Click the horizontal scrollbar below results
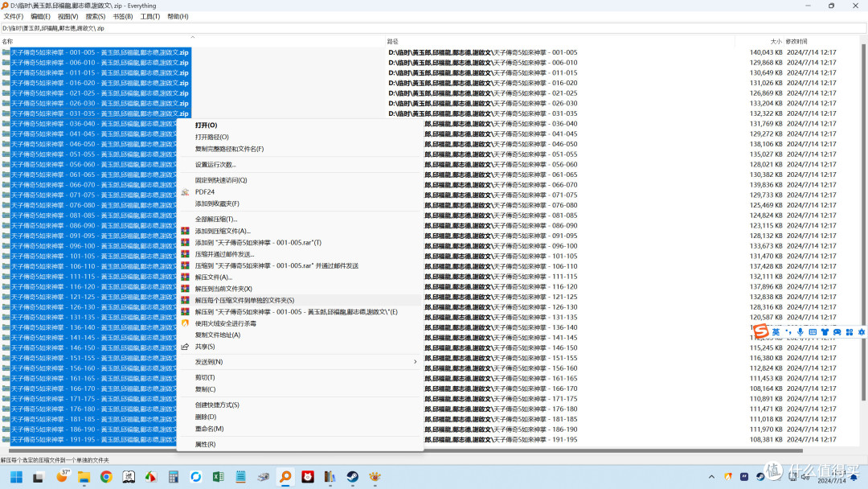The width and height of the screenshot is (868, 489). point(405,450)
